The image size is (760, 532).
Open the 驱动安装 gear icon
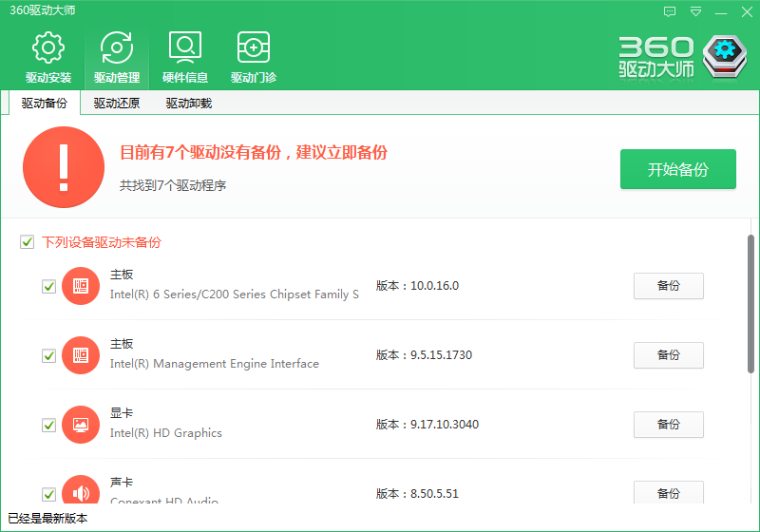[x=48, y=47]
